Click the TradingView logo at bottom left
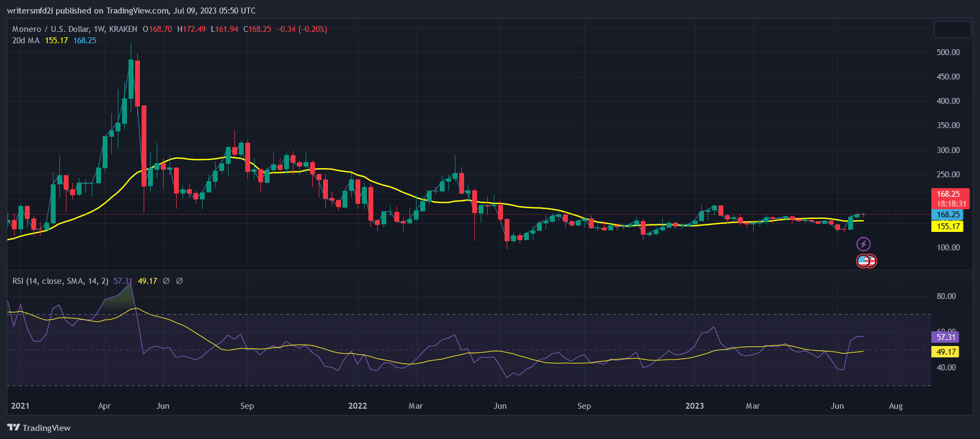The image size is (980, 439). [x=39, y=428]
